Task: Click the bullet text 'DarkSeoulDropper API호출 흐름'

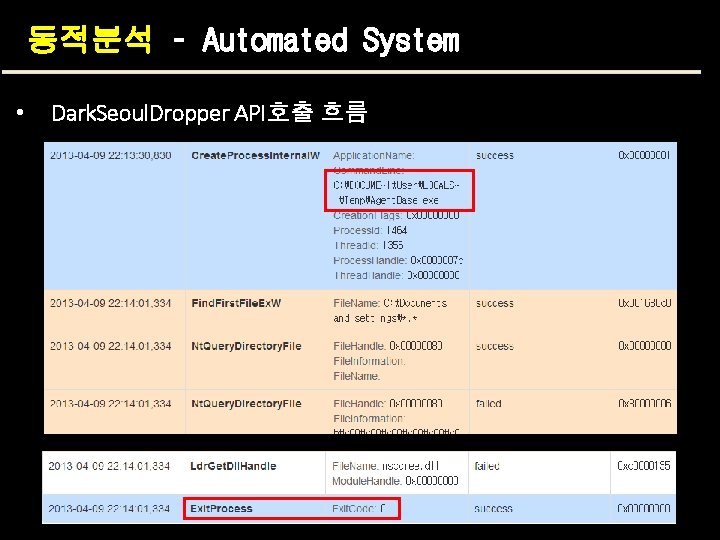Action: (x=209, y=112)
